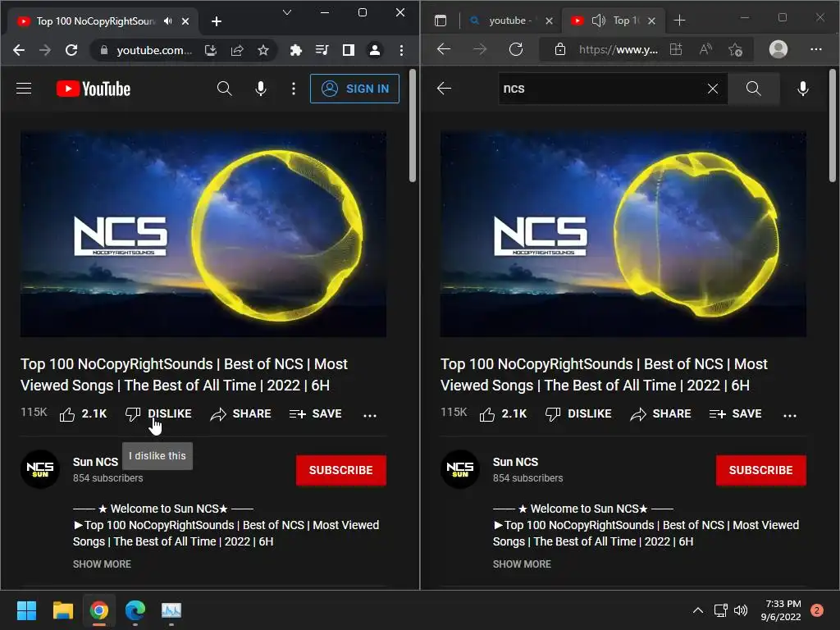Open new tab in Chrome
The height and width of the screenshot is (630, 840).
click(217, 21)
